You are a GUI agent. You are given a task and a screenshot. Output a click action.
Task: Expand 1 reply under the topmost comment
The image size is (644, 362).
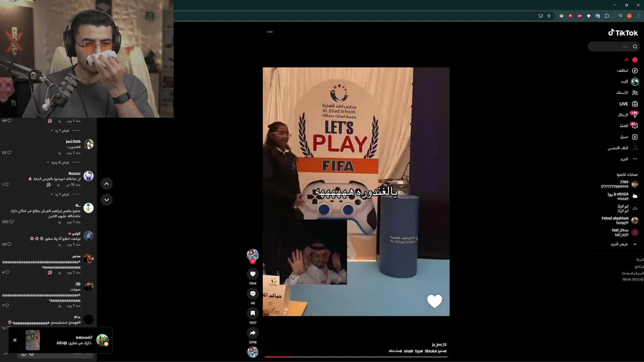[65, 130]
